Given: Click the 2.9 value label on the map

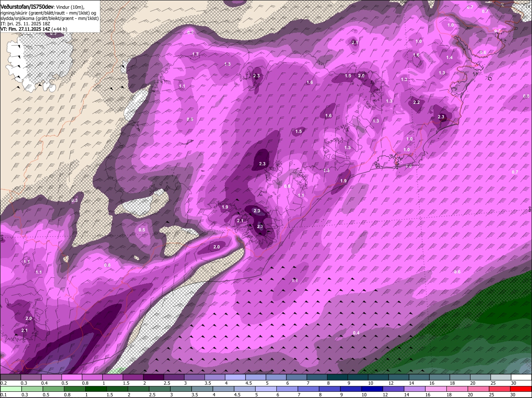Looking at the screenshot, I should [x=257, y=211].
